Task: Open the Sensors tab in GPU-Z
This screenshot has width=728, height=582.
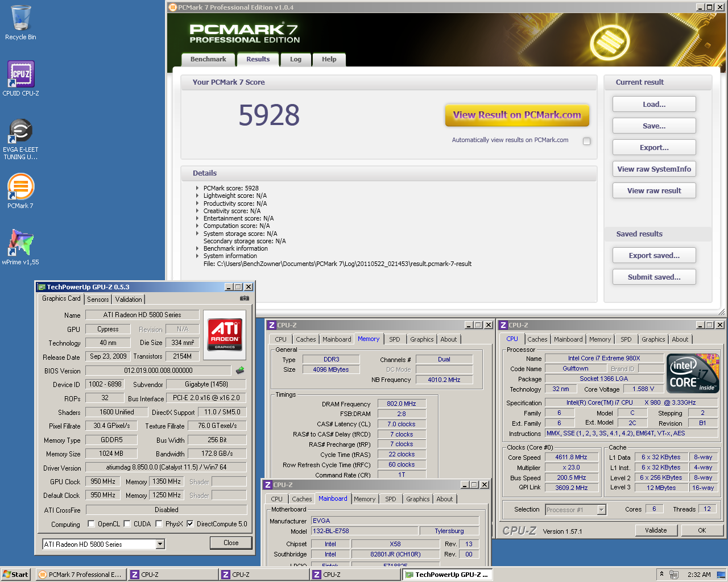Action: [98, 300]
